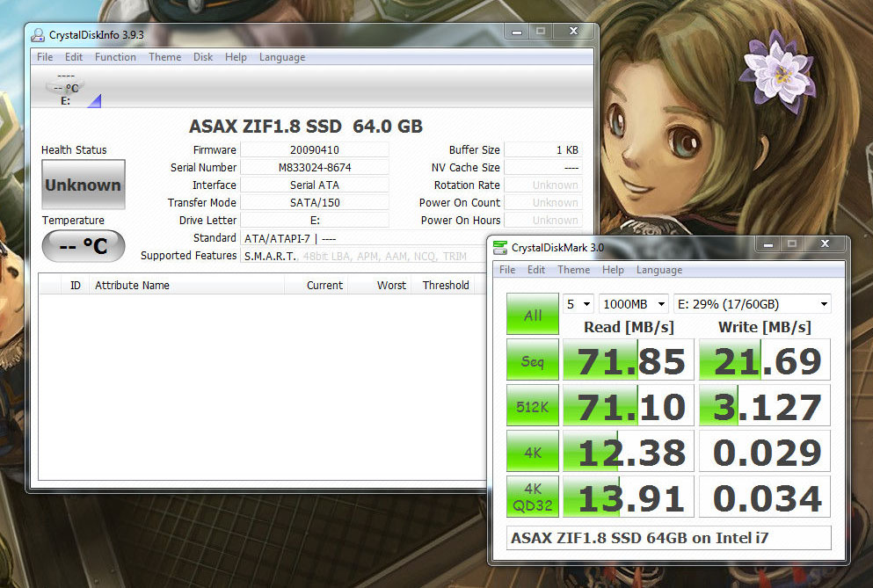Viewport: 873px width, 588px height.
Task: Click the Power On Count value Unknown
Action: pyautogui.click(x=542, y=203)
